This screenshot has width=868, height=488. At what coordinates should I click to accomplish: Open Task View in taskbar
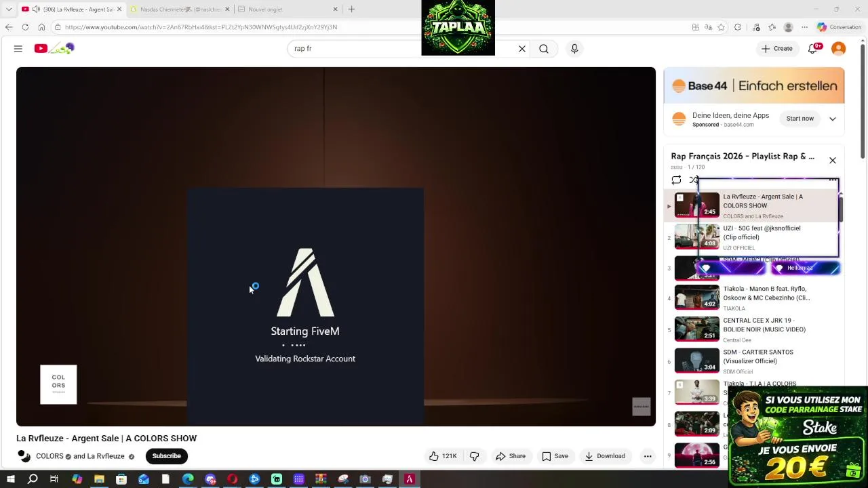(54, 479)
